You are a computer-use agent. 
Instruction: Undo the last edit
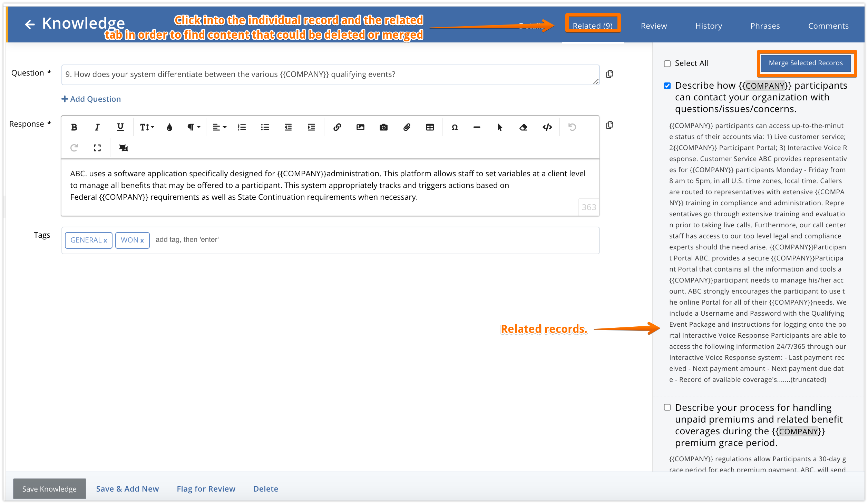point(572,127)
